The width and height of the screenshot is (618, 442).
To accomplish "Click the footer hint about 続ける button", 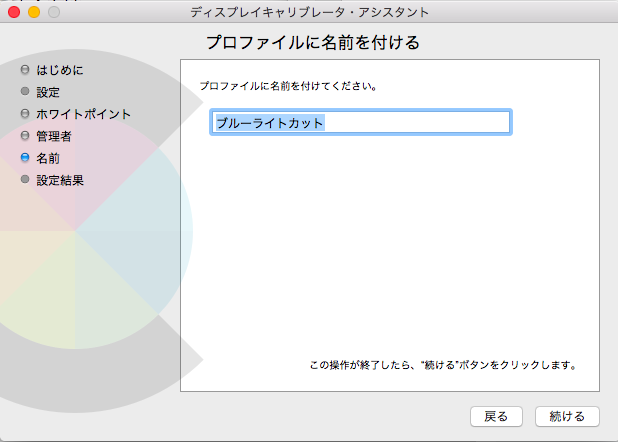I will 443,365.
